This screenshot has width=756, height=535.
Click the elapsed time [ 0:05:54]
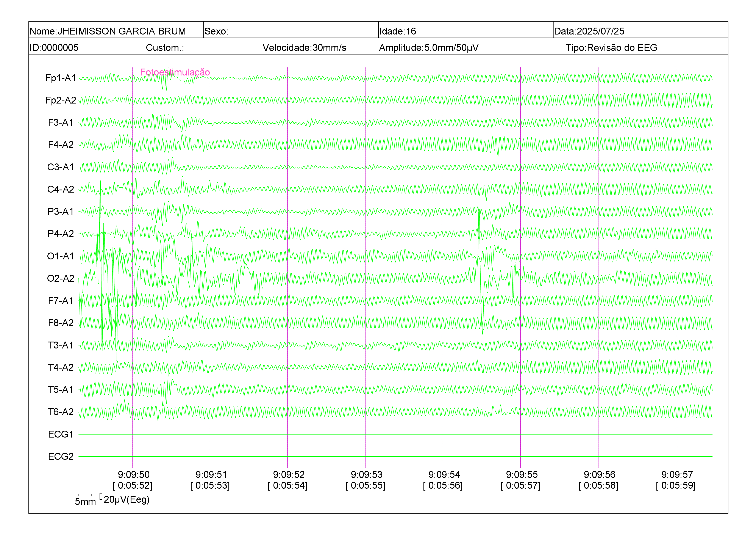tap(288, 485)
